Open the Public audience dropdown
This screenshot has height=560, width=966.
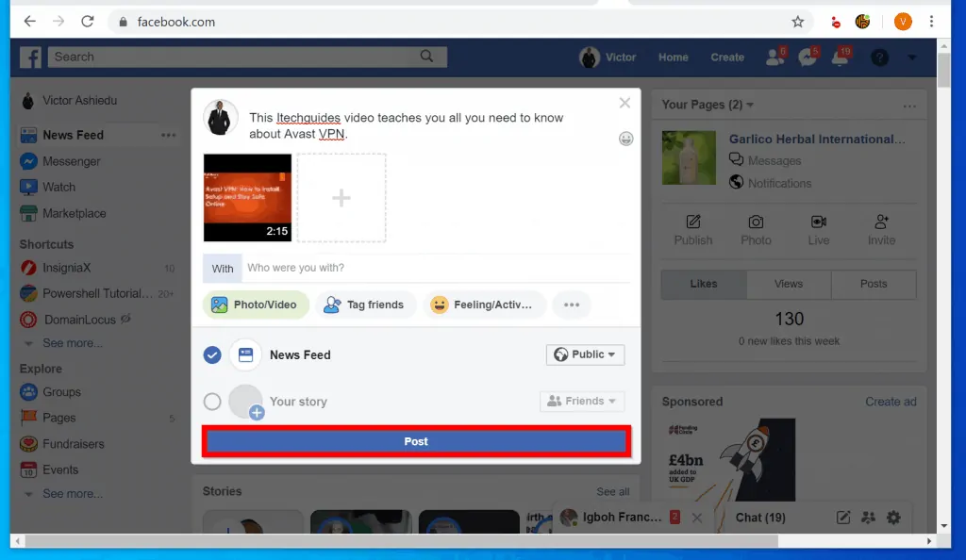(x=585, y=354)
